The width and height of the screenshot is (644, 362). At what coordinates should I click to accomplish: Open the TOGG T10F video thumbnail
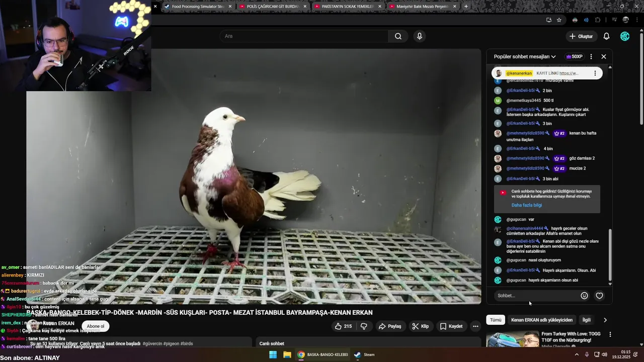point(513,339)
